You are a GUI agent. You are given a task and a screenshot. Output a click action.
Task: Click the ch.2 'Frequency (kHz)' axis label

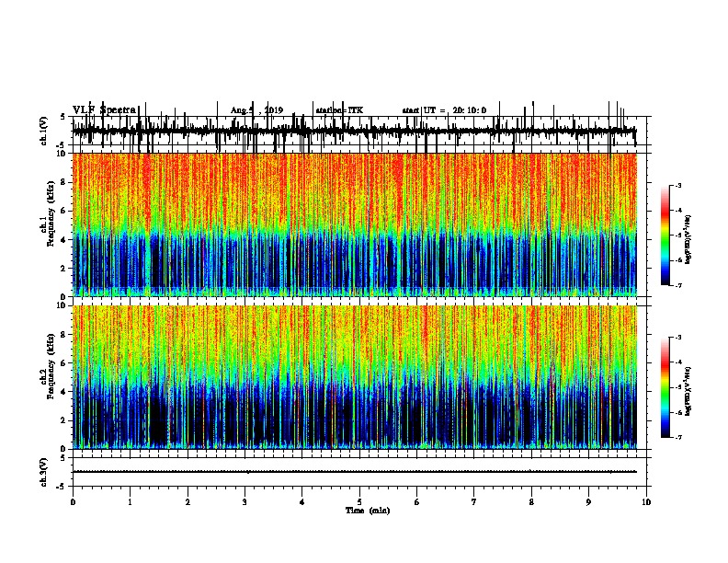51,366
